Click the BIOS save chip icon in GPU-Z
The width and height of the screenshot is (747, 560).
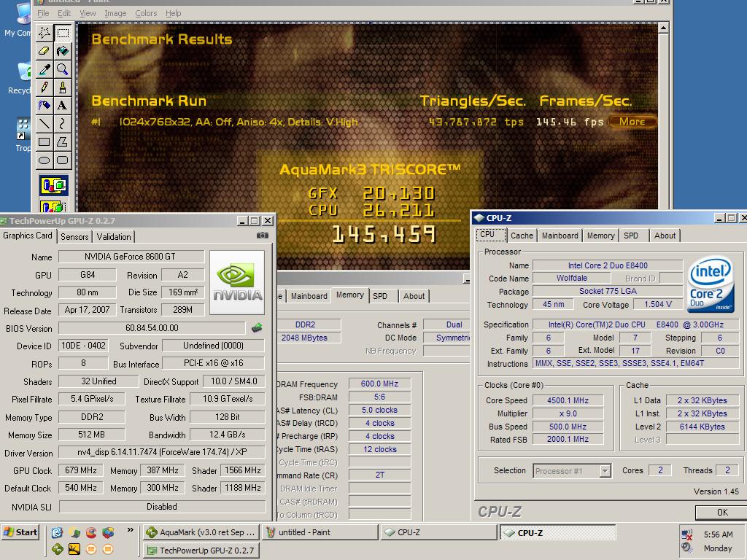(257, 327)
